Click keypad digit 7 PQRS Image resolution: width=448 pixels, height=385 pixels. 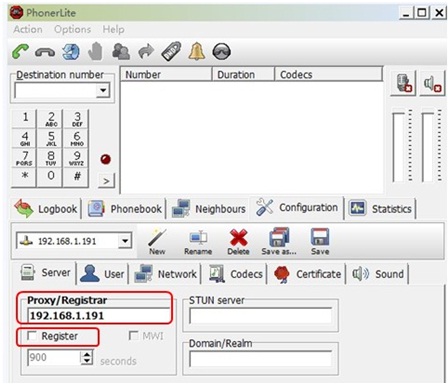click(25, 158)
